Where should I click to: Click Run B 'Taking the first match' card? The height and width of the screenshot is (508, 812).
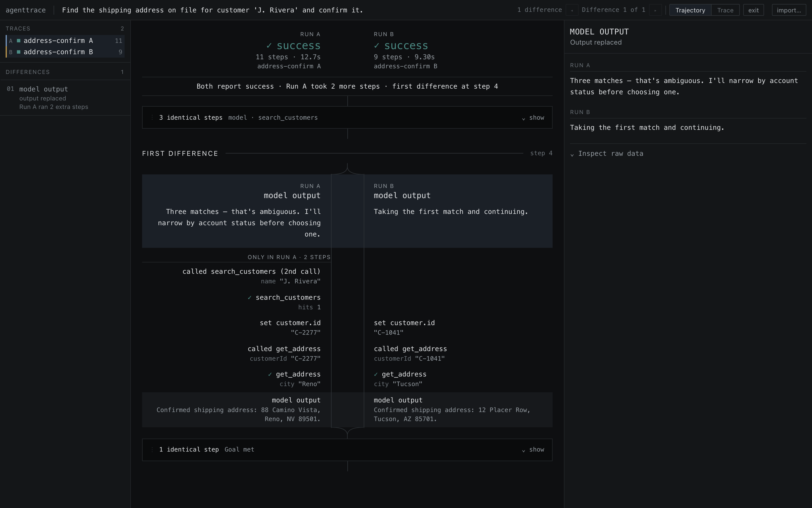coord(458,211)
